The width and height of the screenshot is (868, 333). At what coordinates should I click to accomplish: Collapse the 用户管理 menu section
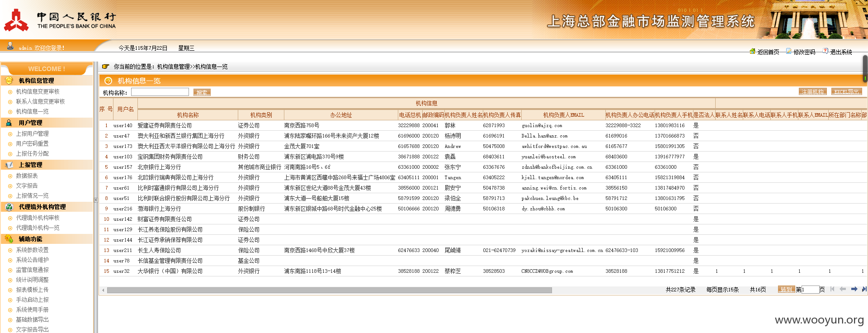(x=47, y=123)
